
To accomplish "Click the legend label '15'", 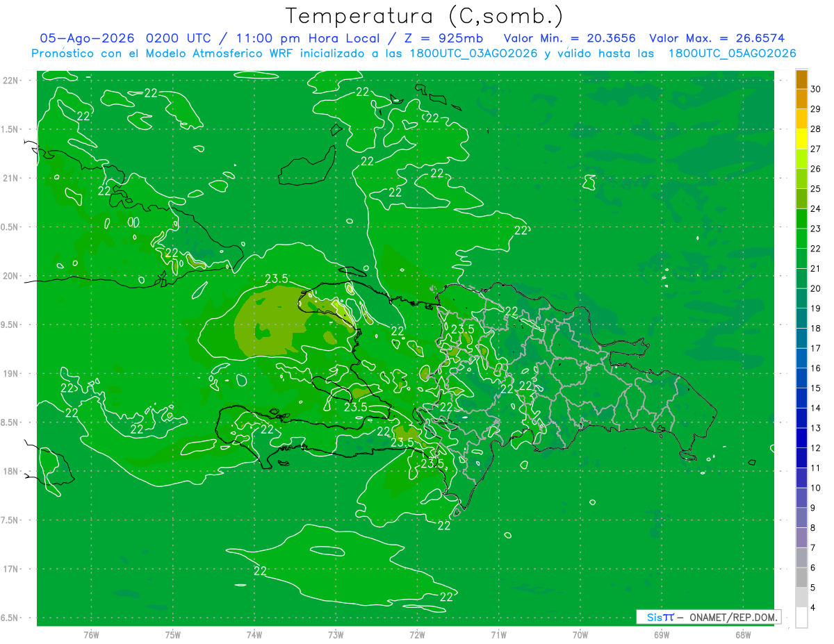I will coord(815,388).
